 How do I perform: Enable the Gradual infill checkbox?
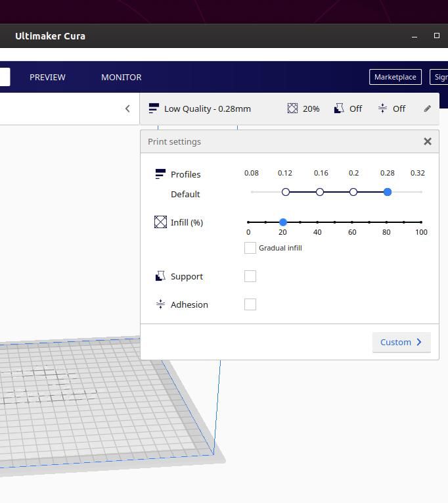(x=250, y=248)
